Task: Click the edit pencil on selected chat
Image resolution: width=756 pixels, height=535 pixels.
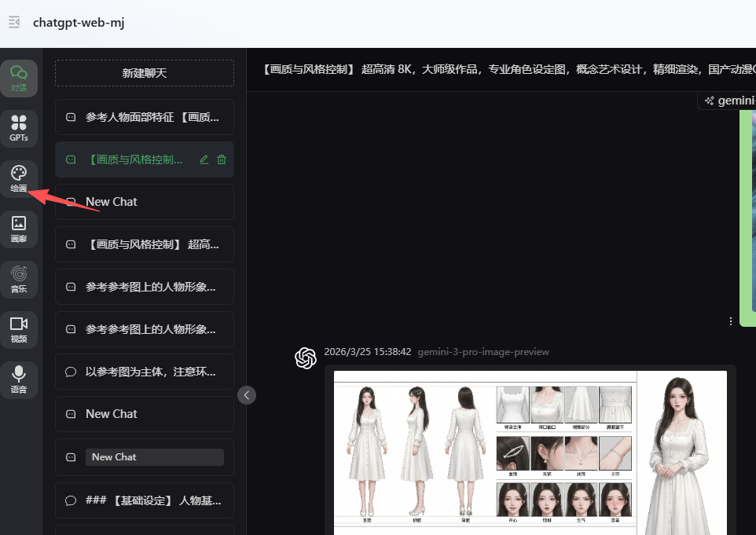Action: pyautogui.click(x=204, y=159)
